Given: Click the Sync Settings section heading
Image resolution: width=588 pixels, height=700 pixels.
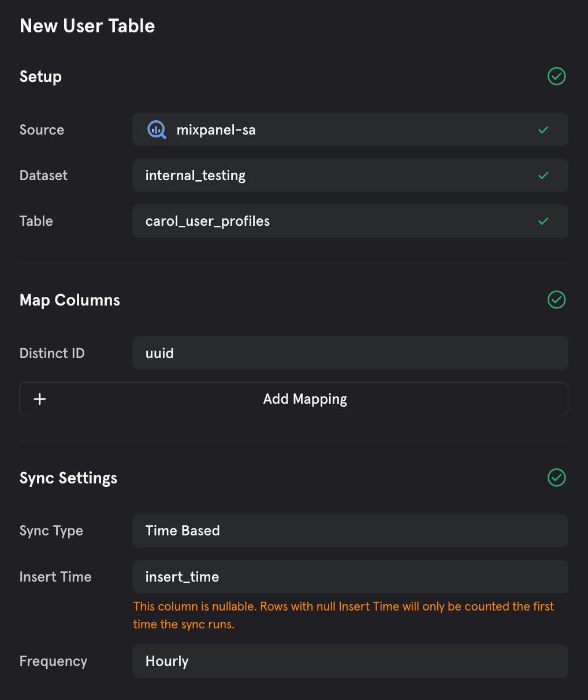Looking at the screenshot, I should (68, 478).
